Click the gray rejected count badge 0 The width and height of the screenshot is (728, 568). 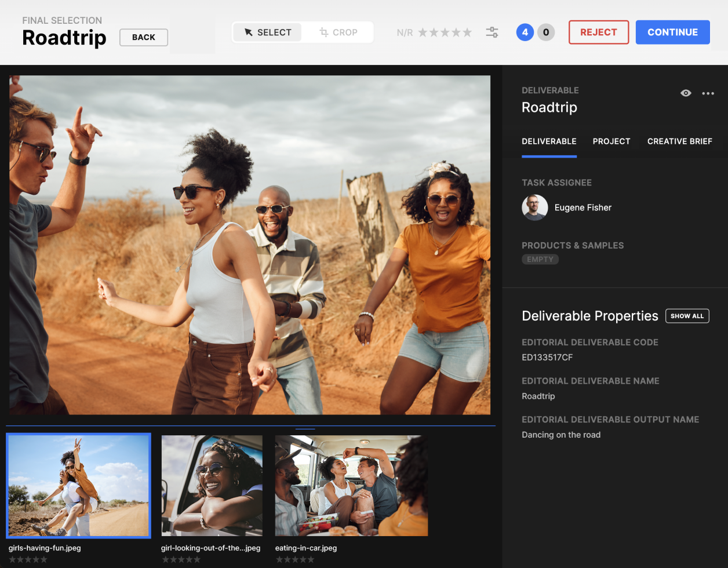tap(546, 32)
